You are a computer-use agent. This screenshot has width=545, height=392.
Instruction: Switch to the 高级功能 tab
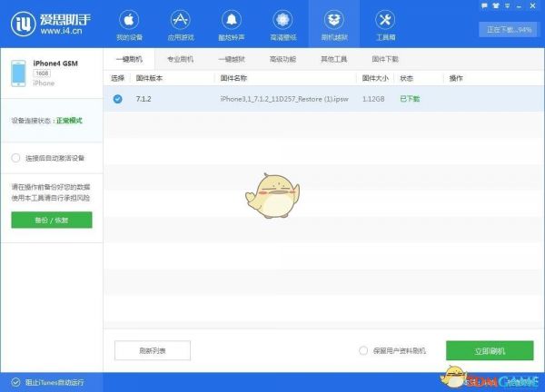(x=282, y=59)
